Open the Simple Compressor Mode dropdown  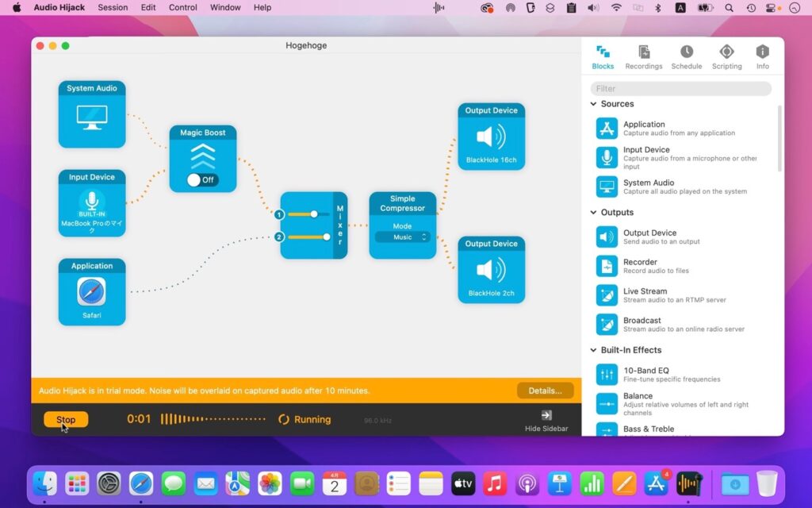(x=403, y=237)
